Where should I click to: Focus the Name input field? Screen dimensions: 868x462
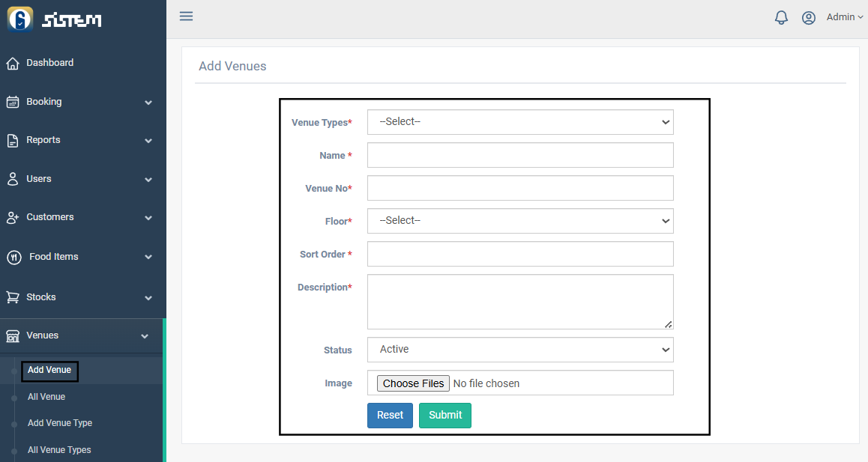pyautogui.click(x=520, y=155)
